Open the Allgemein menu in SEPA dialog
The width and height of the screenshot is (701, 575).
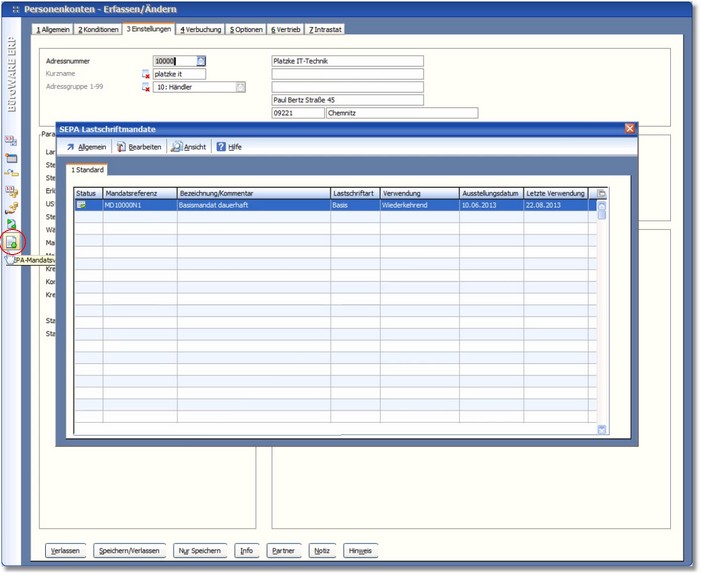pyautogui.click(x=86, y=147)
